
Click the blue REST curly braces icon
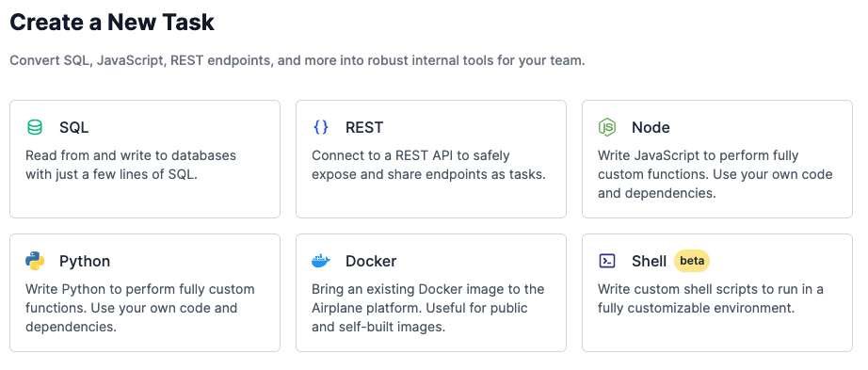coord(320,127)
